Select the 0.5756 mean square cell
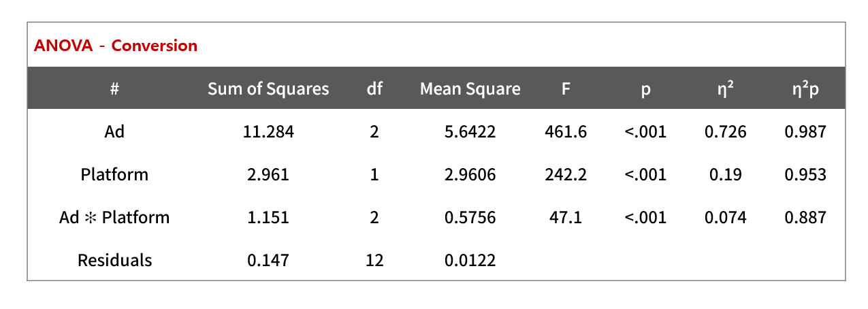Image resolution: width=868 pixels, height=309 pixels. (x=470, y=217)
